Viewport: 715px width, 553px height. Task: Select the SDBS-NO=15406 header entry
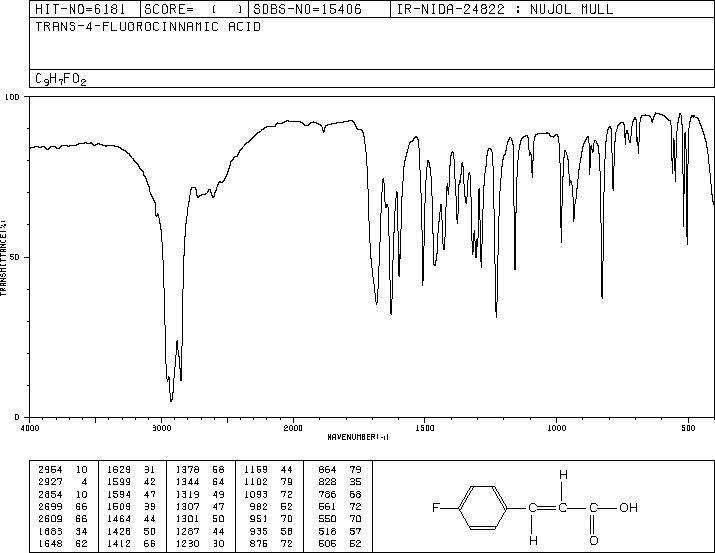click(307, 9)
